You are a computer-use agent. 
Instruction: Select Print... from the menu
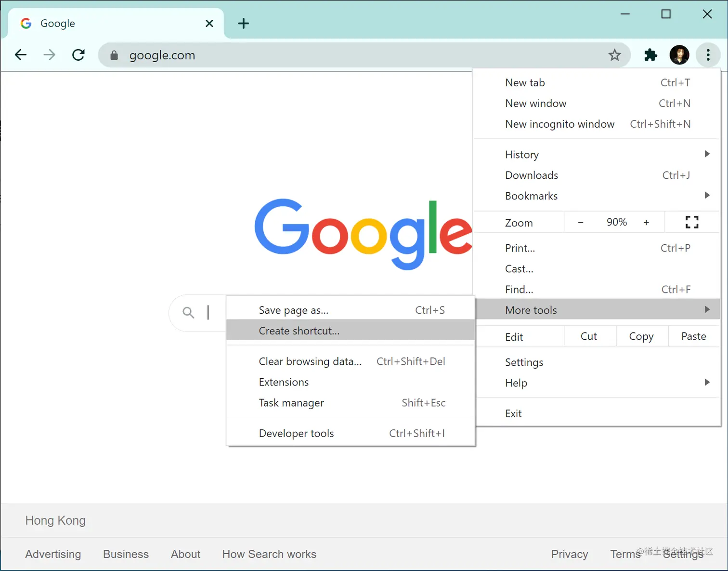point(597,248)
